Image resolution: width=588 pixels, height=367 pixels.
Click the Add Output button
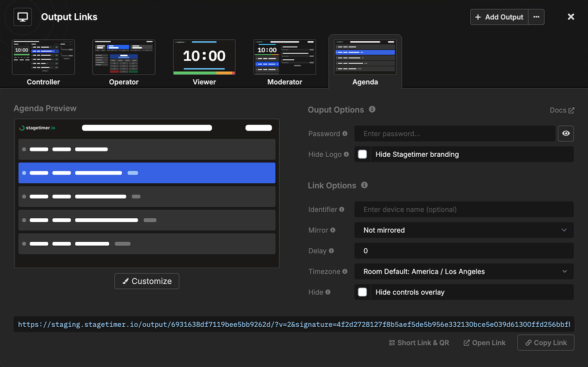tap(499, 17)
